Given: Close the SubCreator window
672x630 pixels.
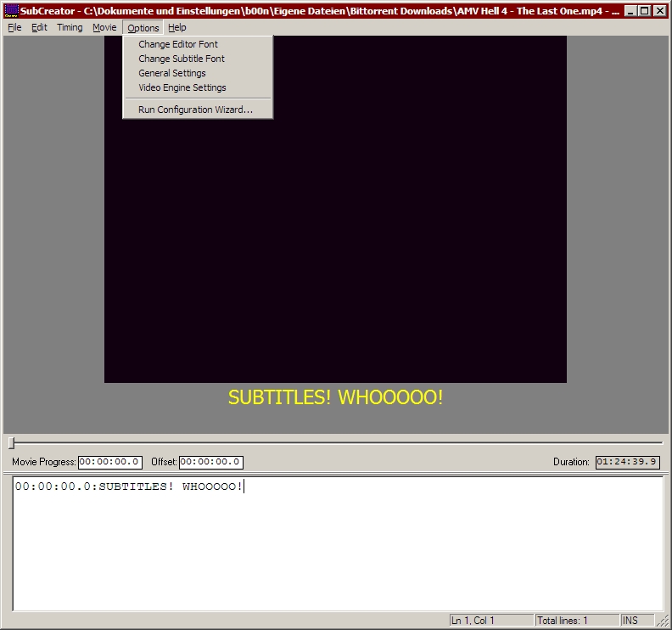Looking at the screenshot, I should click(x=660, y=11).
